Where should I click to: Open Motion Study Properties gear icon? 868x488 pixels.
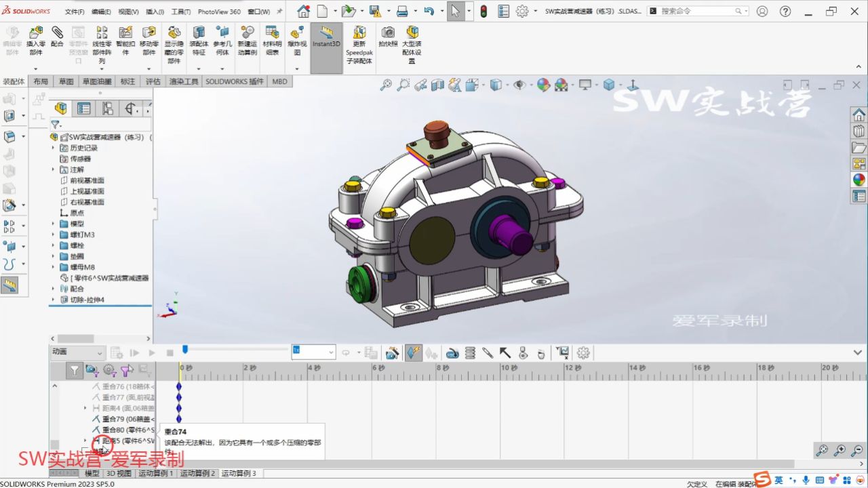pyautogui.click(x=583, y=352)
